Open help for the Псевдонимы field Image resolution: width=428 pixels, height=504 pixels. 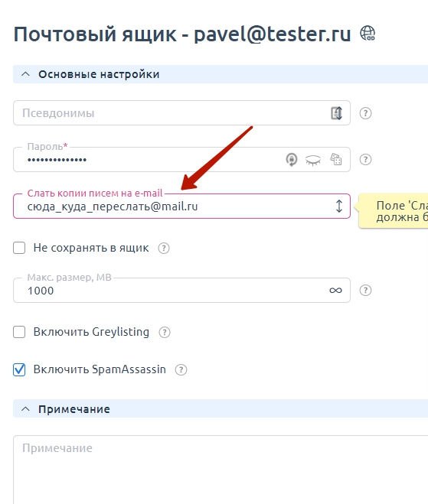(x=365, y=113)
